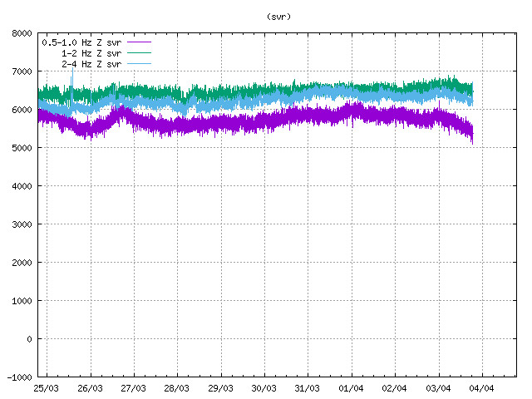Select the "0.5-1.0 Hz Z svr" legend label
Viewport: 532px width, 399px height.
(x=81, y=41)
